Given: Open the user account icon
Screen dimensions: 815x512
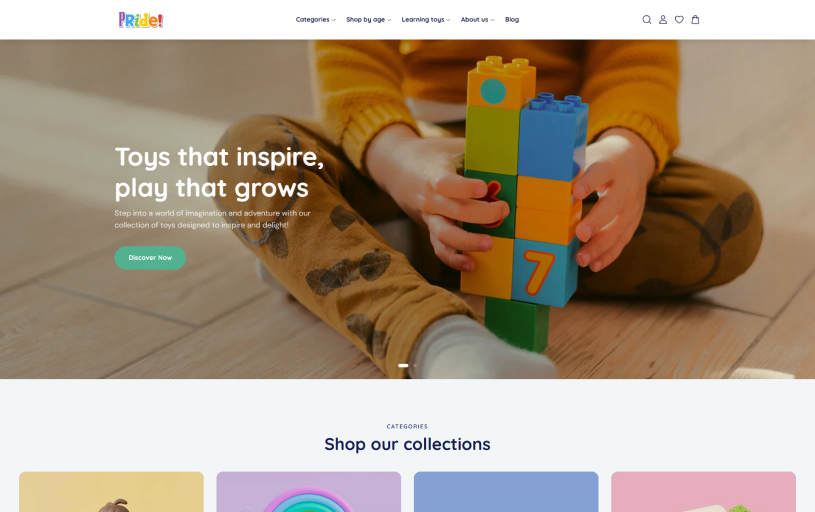Looking at the screenshot, I should tap(663, 20).
